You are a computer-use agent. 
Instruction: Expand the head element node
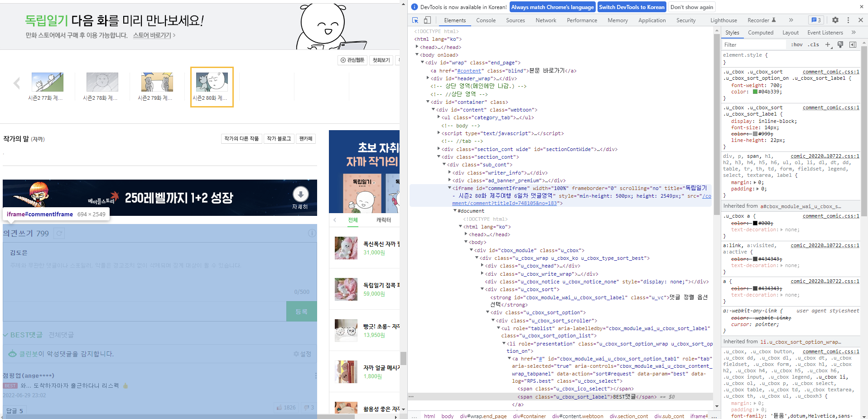tap(417, 47)
